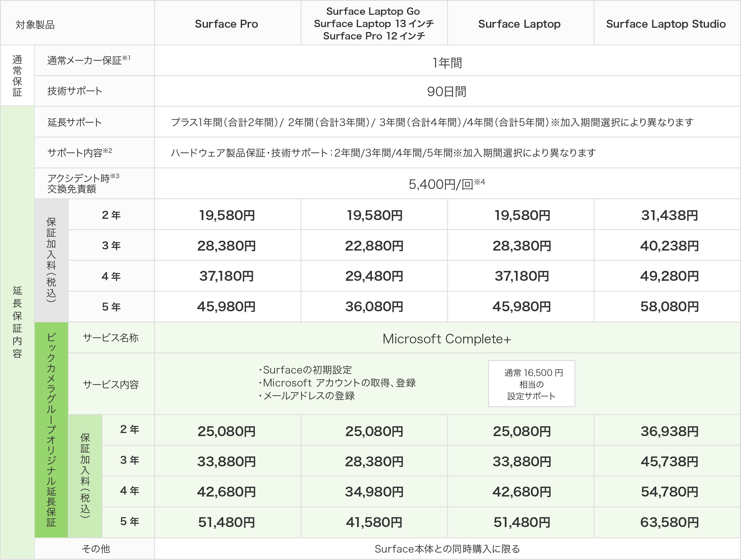Click 37,180円 in the Surface Pro column
The image size is (741, 560).
(x=226, y=276)
